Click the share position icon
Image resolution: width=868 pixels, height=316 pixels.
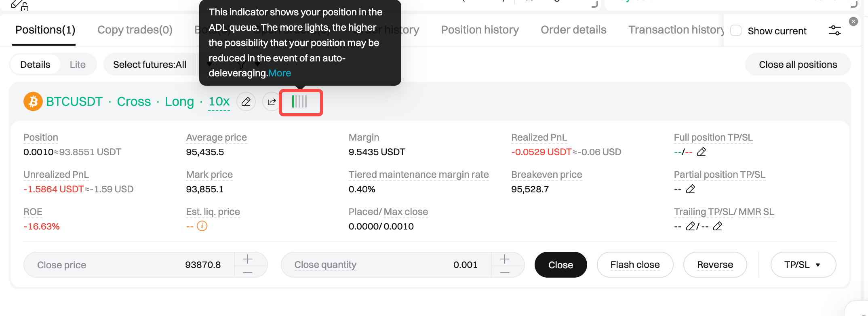(x=272, y=101)
